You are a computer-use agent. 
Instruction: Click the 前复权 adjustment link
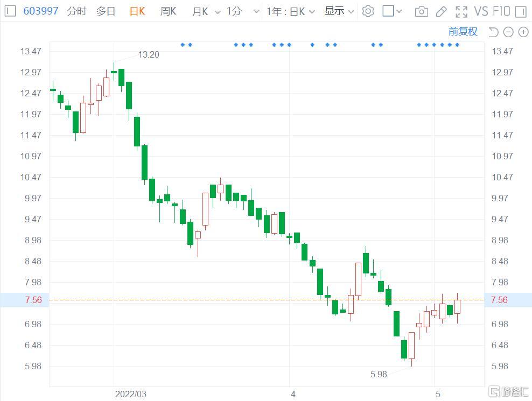[463, 32]
